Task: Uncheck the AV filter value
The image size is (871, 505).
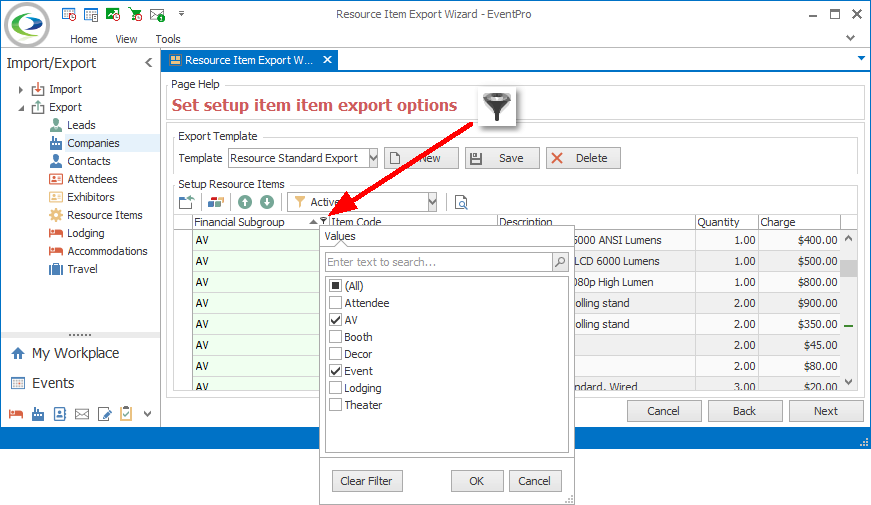Action: click(336, 320)
